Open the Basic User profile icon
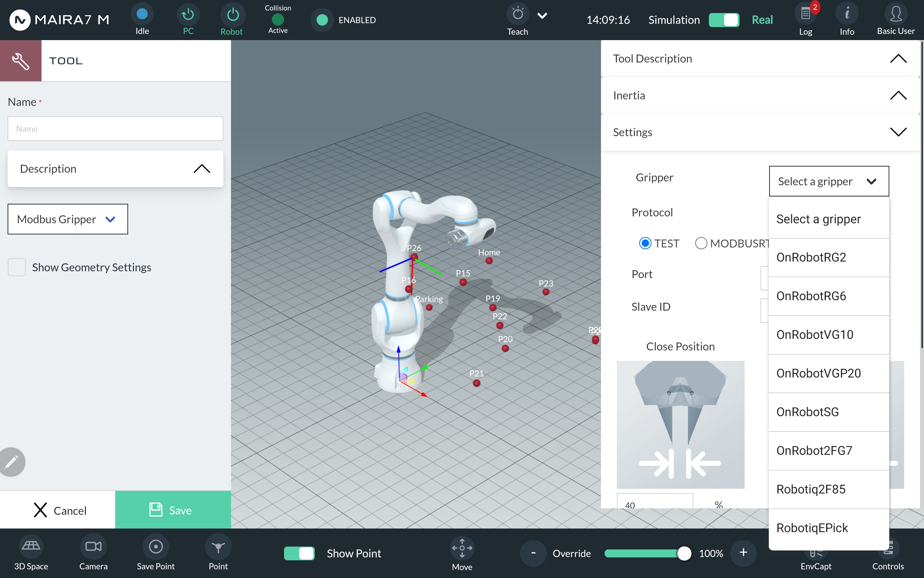 tap(896, 14)
